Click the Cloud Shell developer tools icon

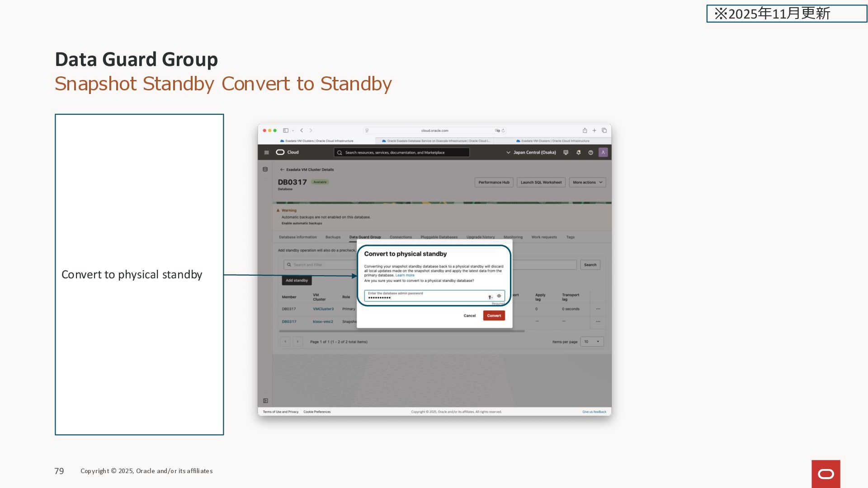pyautogui.click(x=566, y=153)
